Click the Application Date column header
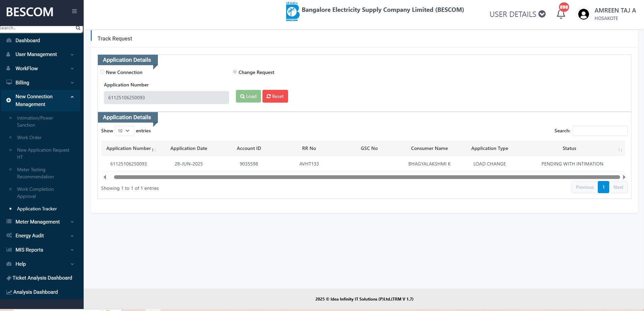The height and width of the screenshot is (311, 644). [x=189, y=148]
